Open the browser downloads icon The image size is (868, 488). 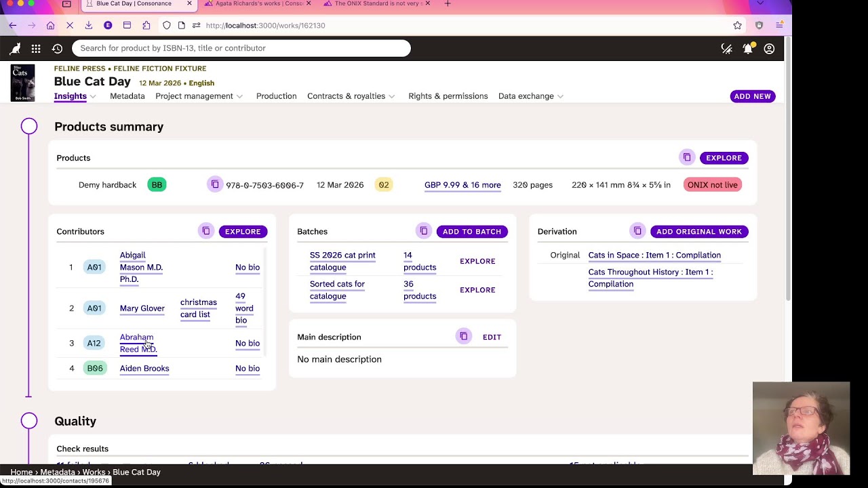click(x=89, y=25)
